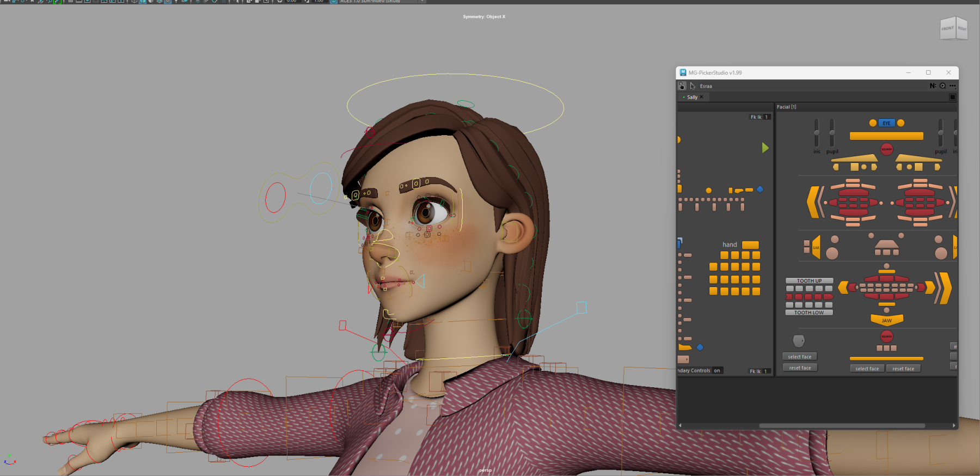Click the orange JAW button
980x476 pixels.
click(887, 320)
